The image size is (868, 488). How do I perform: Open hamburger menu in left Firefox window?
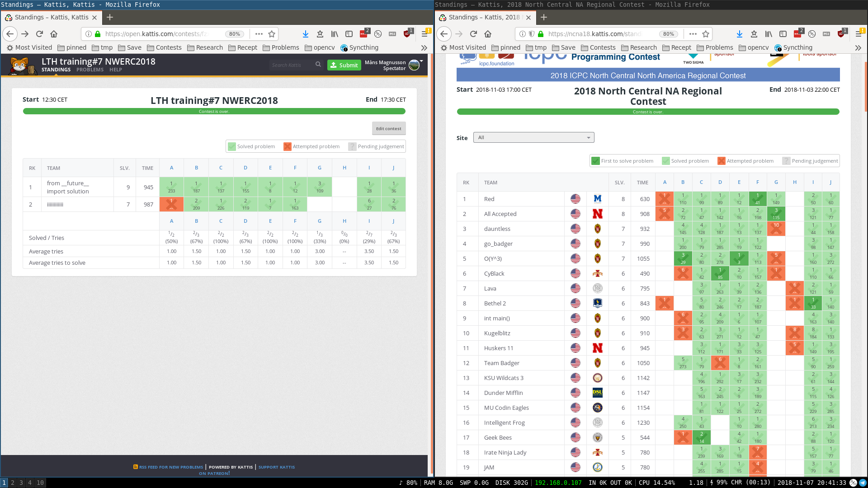point(425,34)
